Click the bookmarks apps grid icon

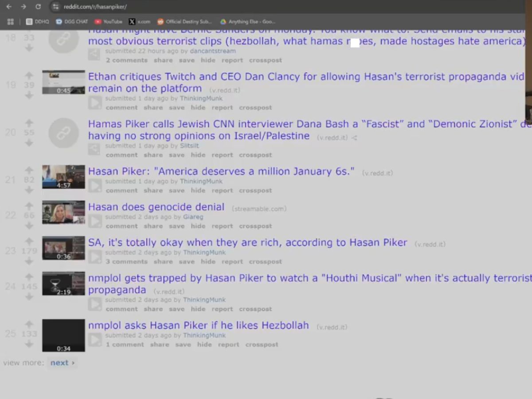point(10,21)
